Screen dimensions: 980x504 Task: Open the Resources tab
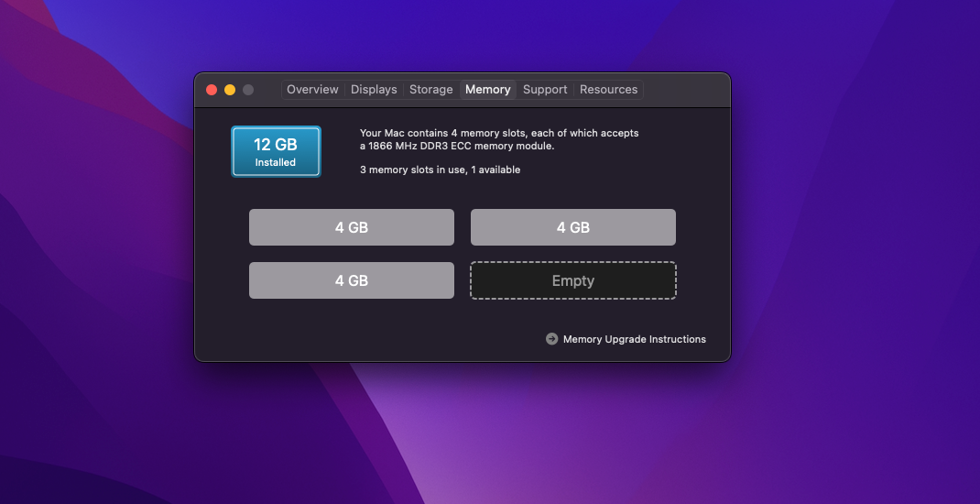609,90
